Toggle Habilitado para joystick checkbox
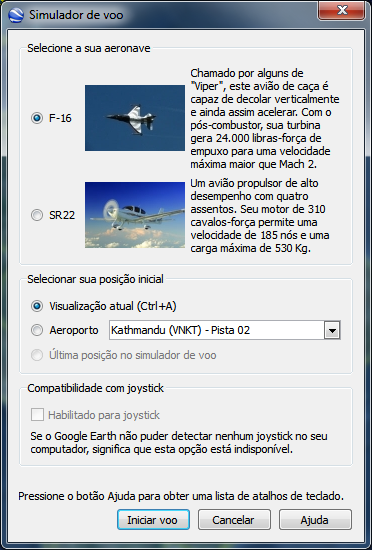 tap(37, 415)
